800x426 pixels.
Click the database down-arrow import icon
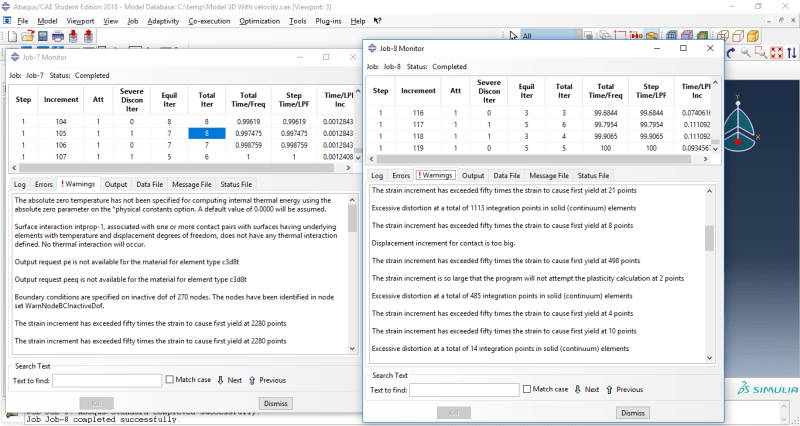coord(73,36)
